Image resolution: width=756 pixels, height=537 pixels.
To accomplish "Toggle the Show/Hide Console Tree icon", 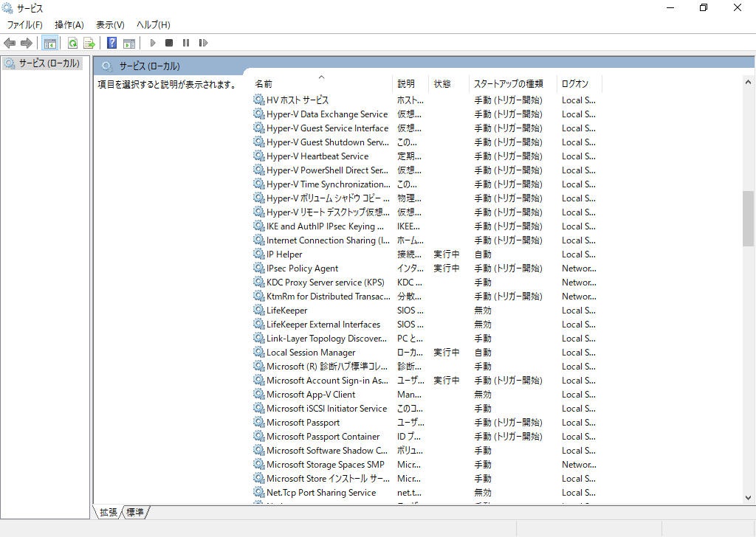I will [x=49, y=44].
